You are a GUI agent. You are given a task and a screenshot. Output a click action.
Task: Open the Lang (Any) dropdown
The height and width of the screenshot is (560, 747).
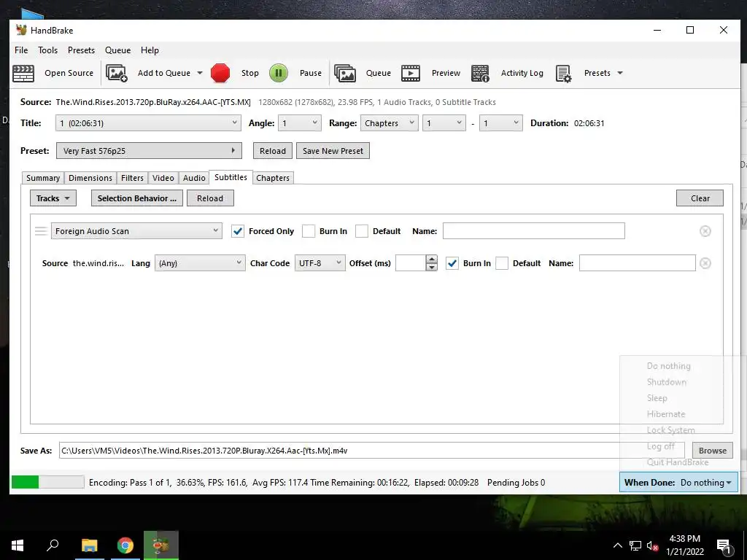[x=200, y=262]
